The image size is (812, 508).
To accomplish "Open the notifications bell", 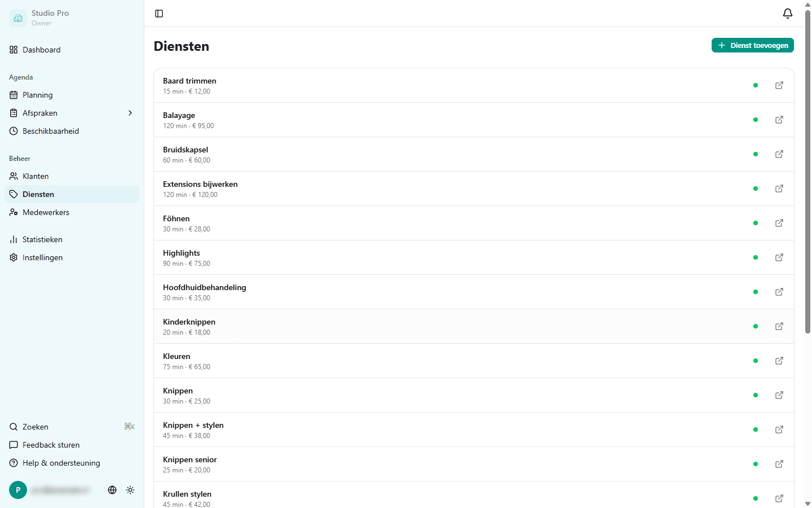I will [x=788, y=14].
